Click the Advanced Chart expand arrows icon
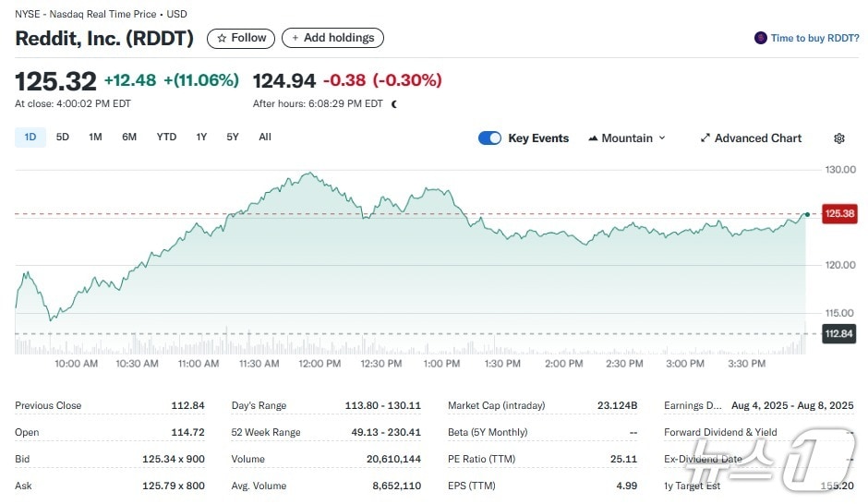 click(705, 138)
